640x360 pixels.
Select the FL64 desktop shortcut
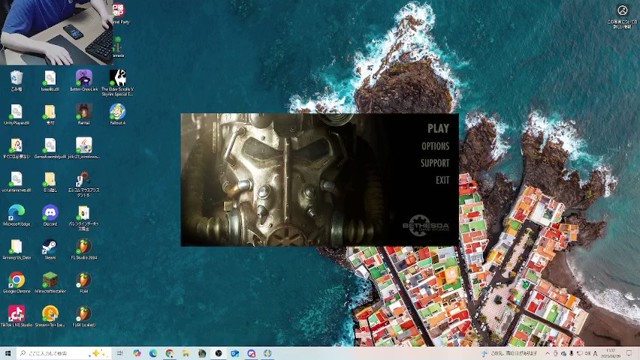click(84, 283)
